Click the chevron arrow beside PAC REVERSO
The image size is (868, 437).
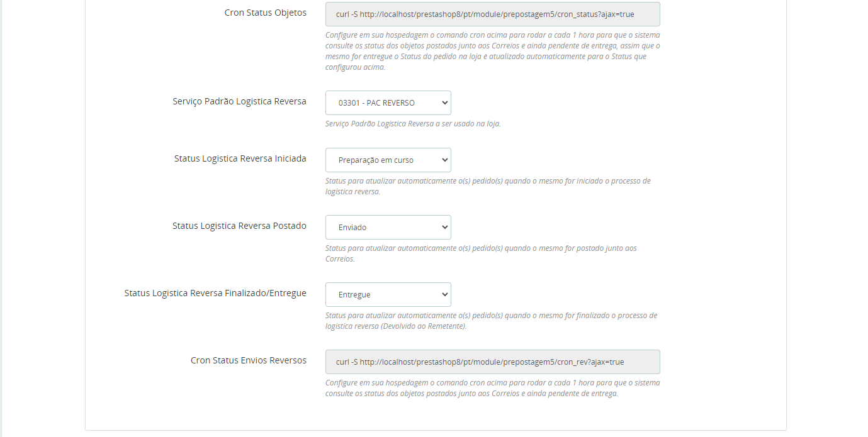(x=444, y=103)
